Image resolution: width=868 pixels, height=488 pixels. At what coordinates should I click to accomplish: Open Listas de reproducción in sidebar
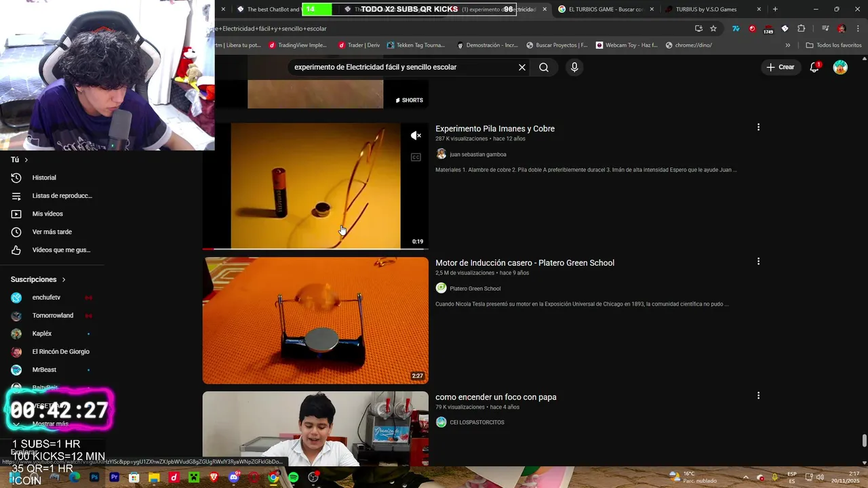(x=52, y=196)
